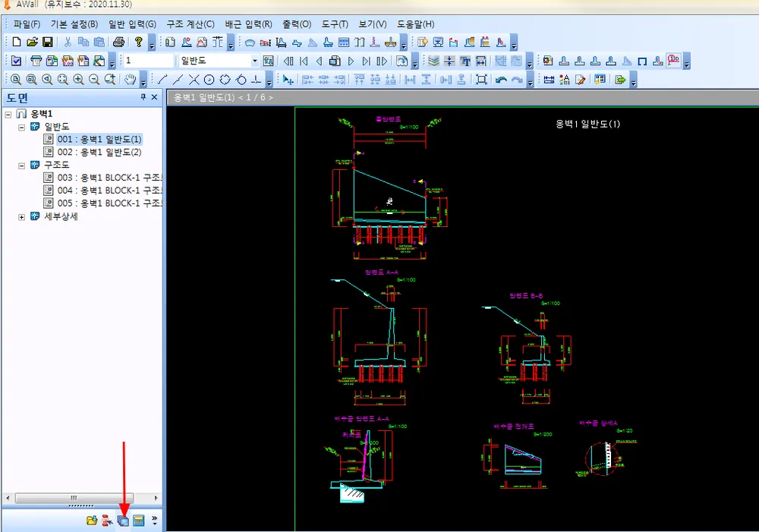Select 002 : 옹벽1 일반도(2) drawing
759x532 pixels.
[99, 152]
